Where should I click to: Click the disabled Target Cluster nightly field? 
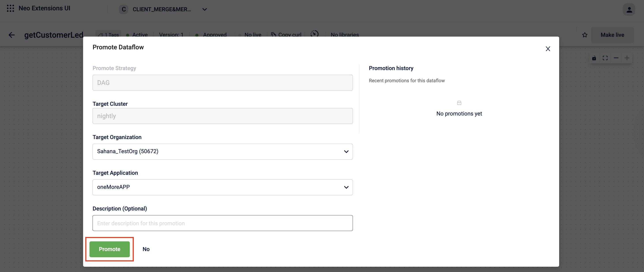pyautogui.click(x=222, y=116)
